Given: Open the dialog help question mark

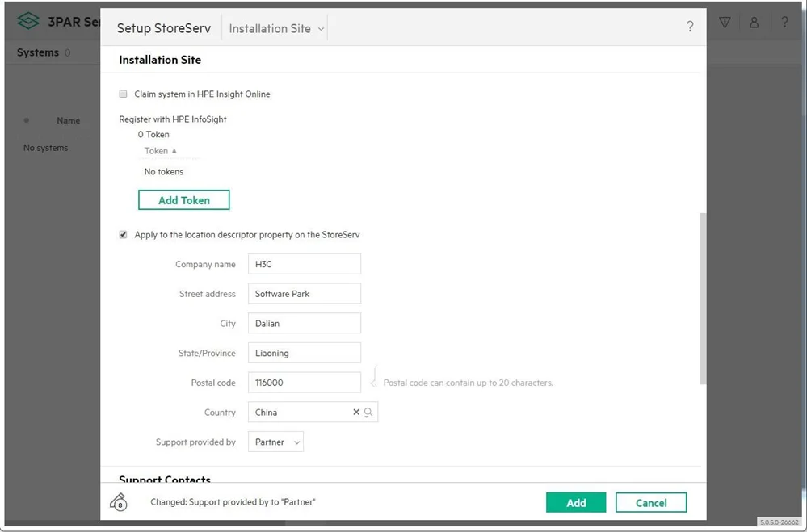Looking at the screenshot, I should click(x=690, y=27).
